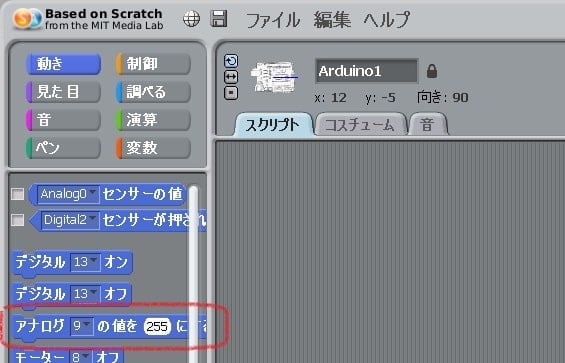The image size is (565, 363).
Task: Click the センサーの値 reporter block
Action: click(x=107, y=194)
